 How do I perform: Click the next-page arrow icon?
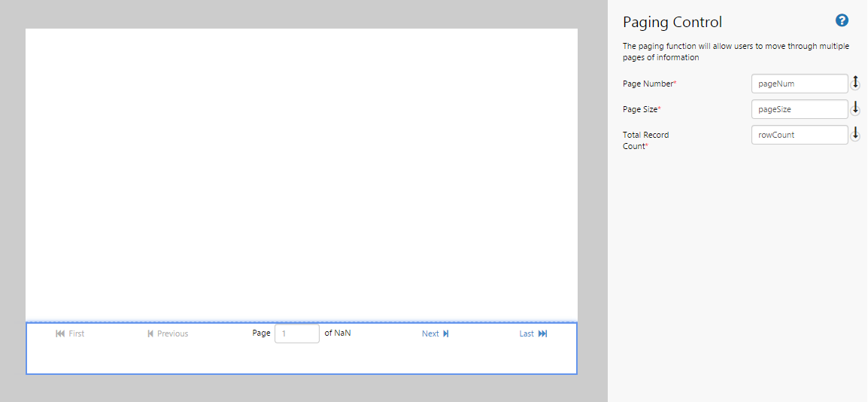446,333
